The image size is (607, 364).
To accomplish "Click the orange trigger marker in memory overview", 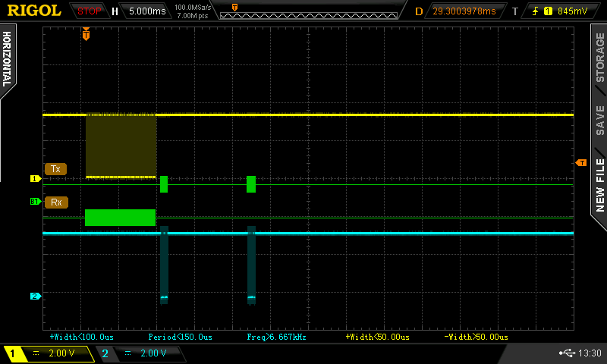I will click(234, 8).
